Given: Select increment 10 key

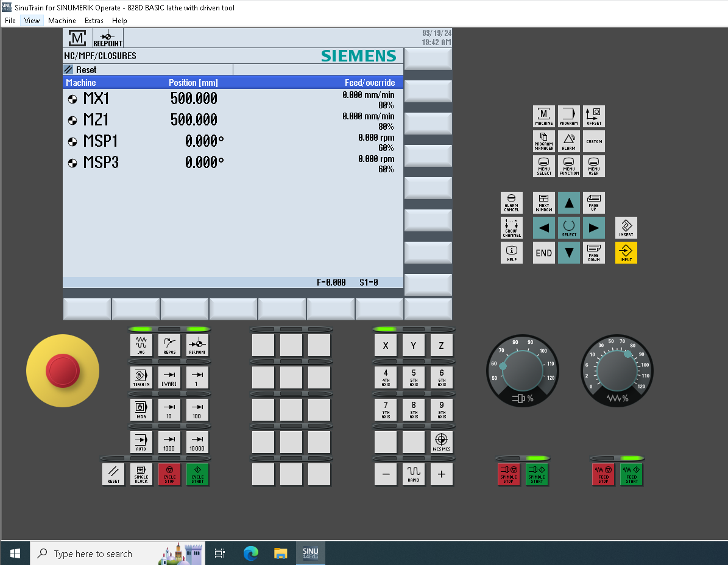Looking at the screenshot, I should (169, 410).
